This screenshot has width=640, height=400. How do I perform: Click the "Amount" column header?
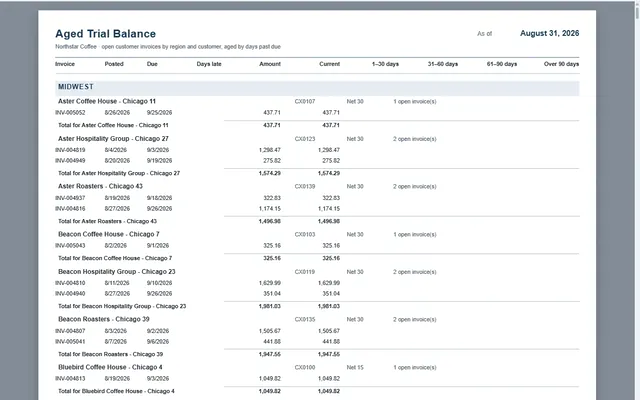pos(270,64)
